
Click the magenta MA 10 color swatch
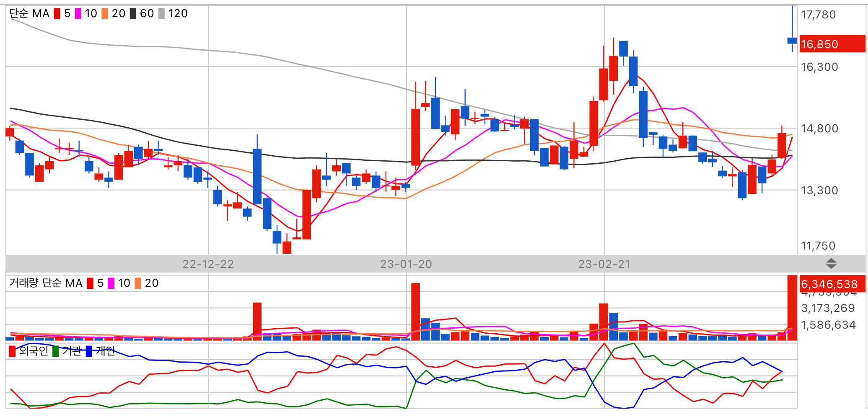tap(78, 14)
